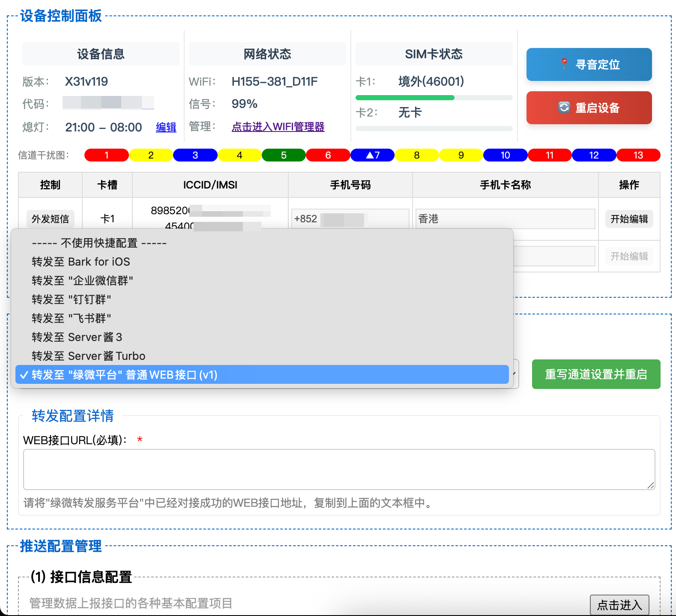
Task: Click 点击进入 button for 接口信息配置
Action: click(x=619, y=605)
